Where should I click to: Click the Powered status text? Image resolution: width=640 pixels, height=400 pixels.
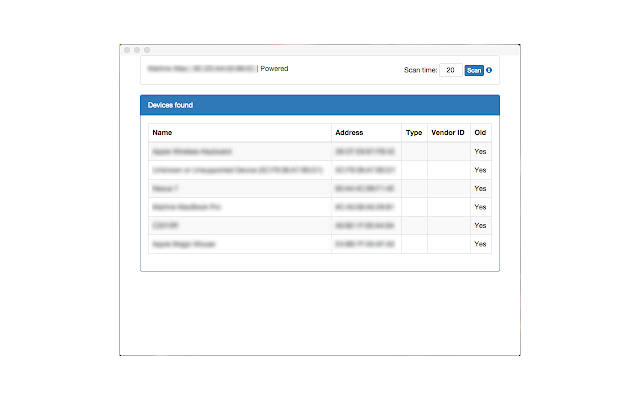[x=274, y=69]
